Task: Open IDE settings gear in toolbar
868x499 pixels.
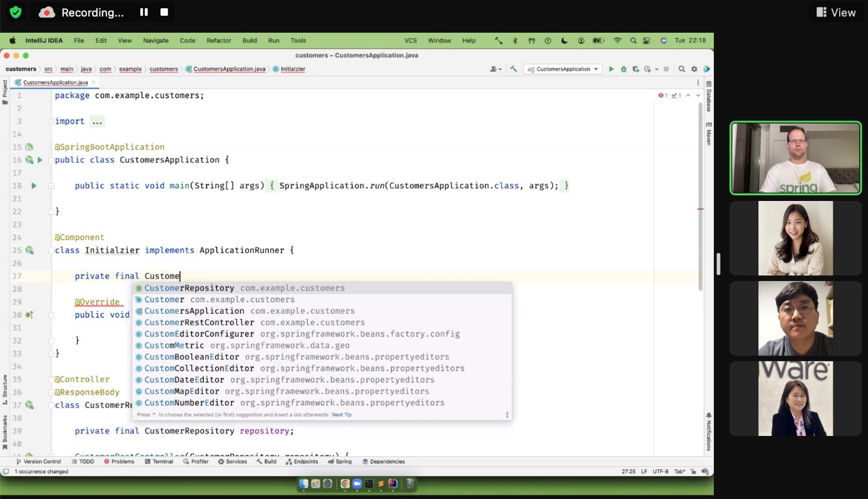Action: click(x=694, y=69)
